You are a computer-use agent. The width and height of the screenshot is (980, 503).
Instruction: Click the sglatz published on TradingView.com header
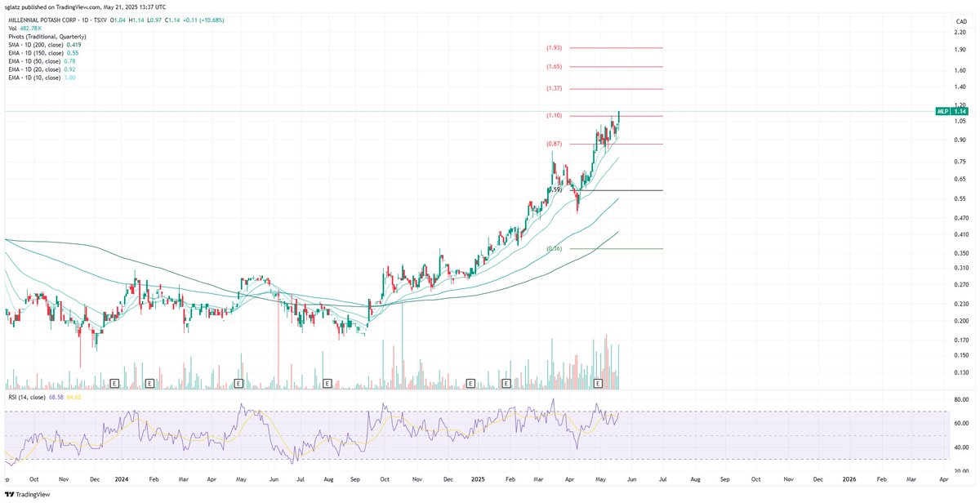(87, 6)
